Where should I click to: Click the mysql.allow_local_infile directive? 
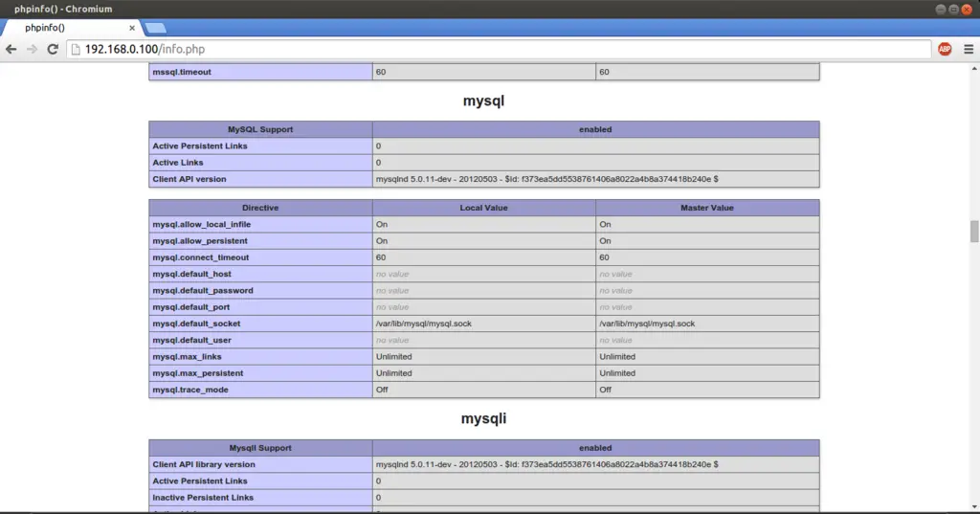click(x=201, y=224)
